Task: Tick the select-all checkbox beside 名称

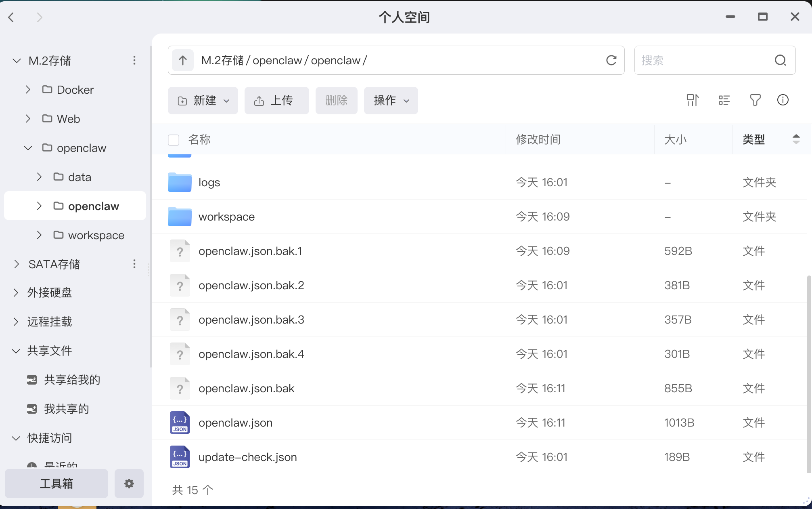Action: click(x=174, y=140)
